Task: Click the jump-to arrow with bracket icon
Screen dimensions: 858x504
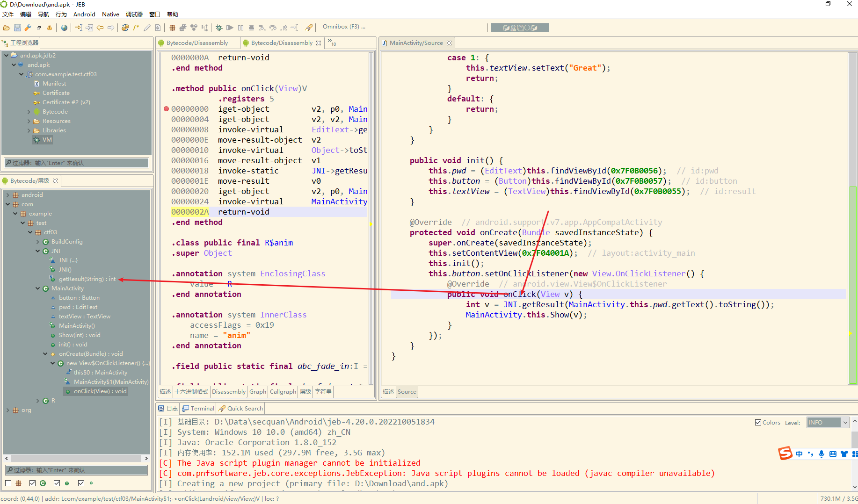Action: [79, 28]
